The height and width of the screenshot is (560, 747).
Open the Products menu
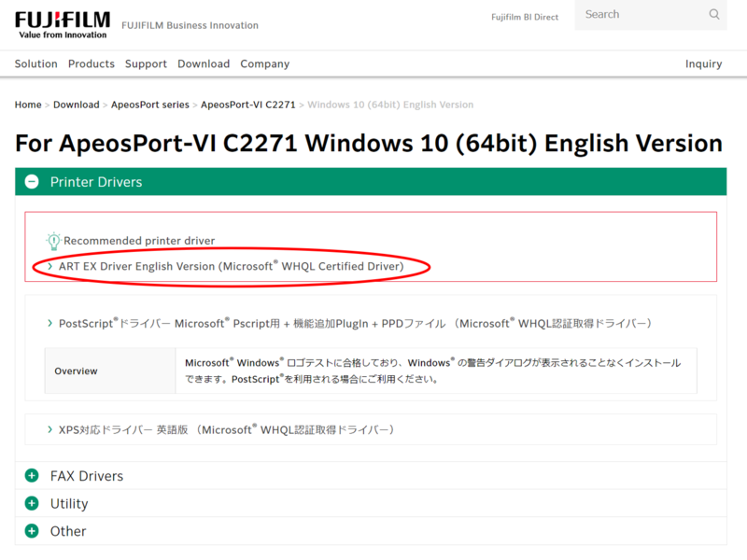coord(92,64)
